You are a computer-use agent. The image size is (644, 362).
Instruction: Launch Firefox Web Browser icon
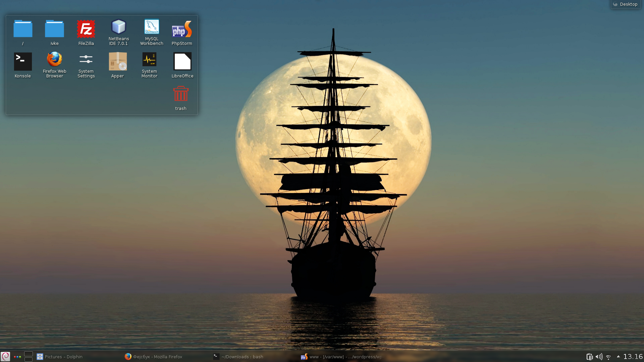coord(54,59)
